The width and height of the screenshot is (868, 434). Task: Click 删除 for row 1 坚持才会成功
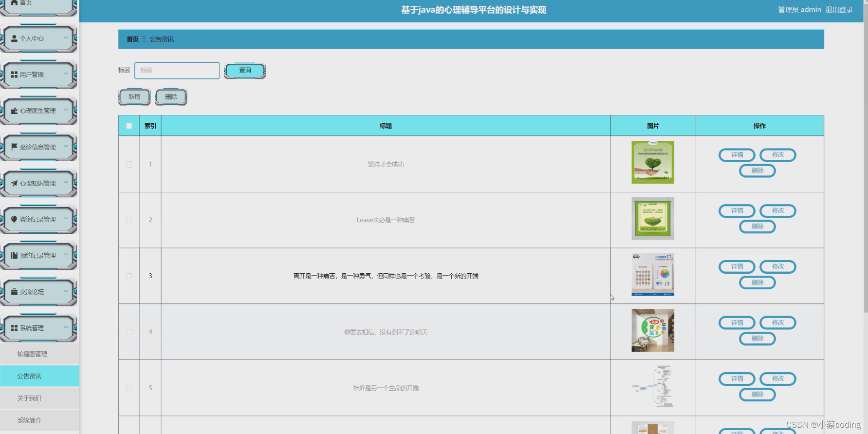pyautogui.click(x=757, y=170)
